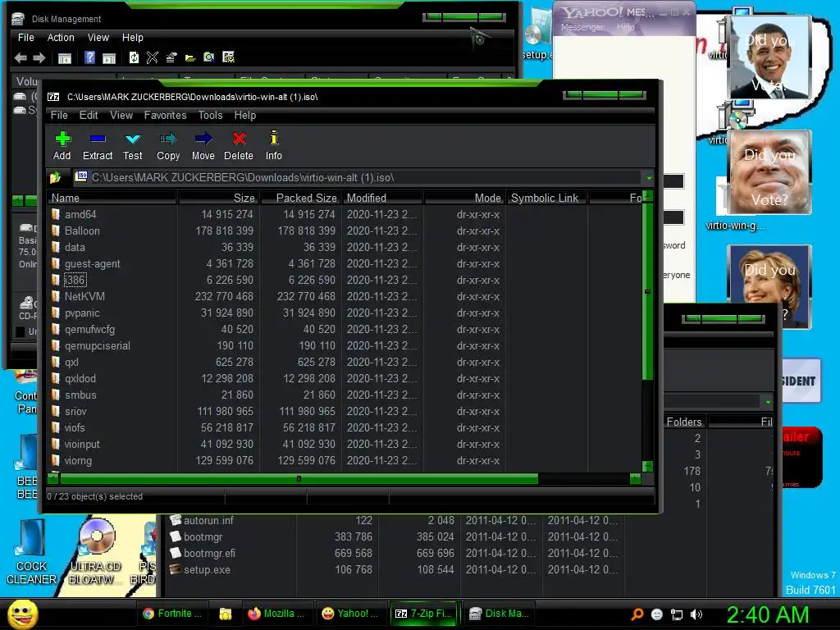The width and height of the screenshot is (840, 630).
Task: Click the orange search tray icon
Action: [637, 614]
